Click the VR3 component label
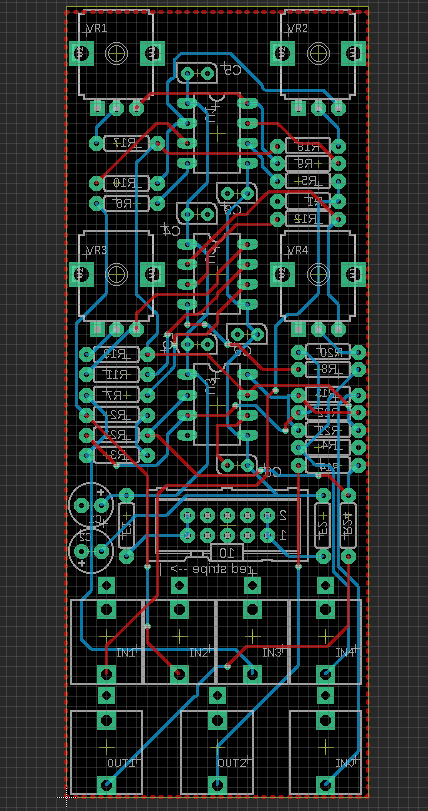428x811 pixels. tap(97, 251)
